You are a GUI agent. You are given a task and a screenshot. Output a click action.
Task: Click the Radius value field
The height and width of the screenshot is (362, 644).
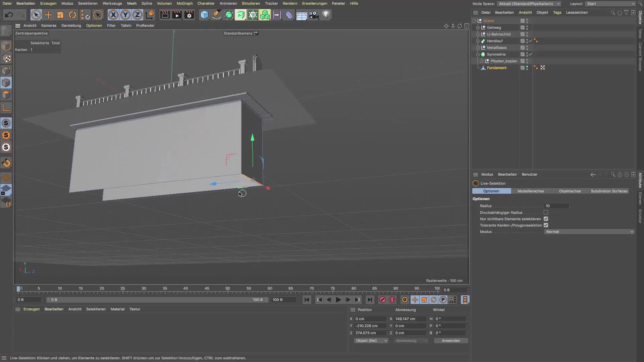tap(557, 206)
